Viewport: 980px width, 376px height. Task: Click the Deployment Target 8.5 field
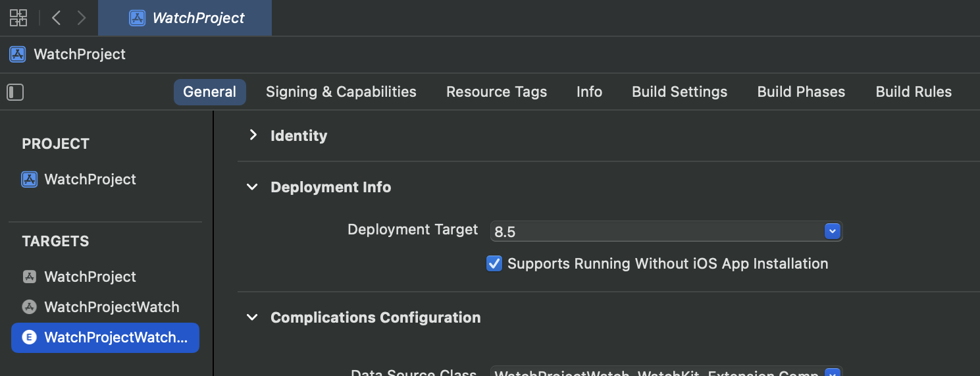[x=667, y=231]
